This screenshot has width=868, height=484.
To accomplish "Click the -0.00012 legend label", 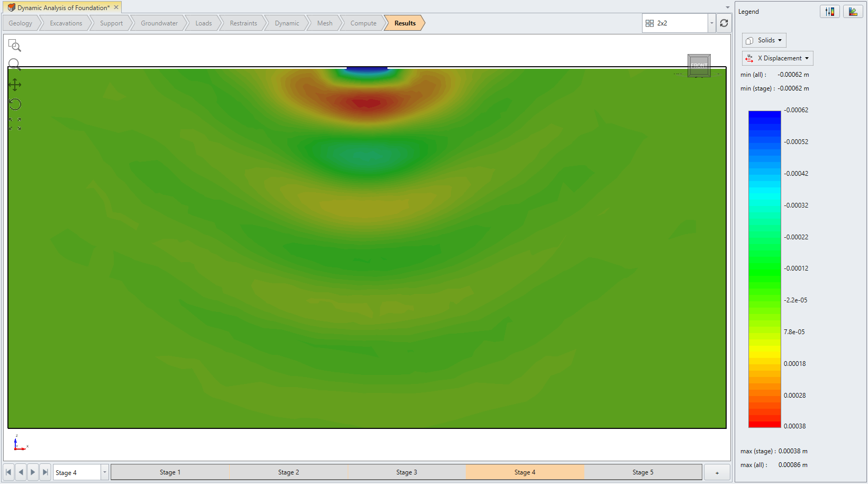I will point(796,268).
